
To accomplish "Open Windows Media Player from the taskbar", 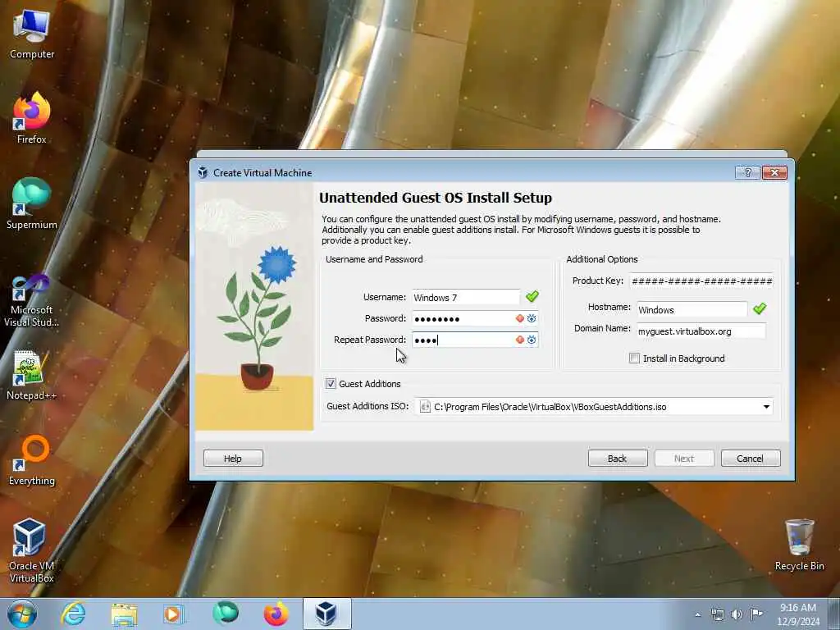I will pos(173,614).
